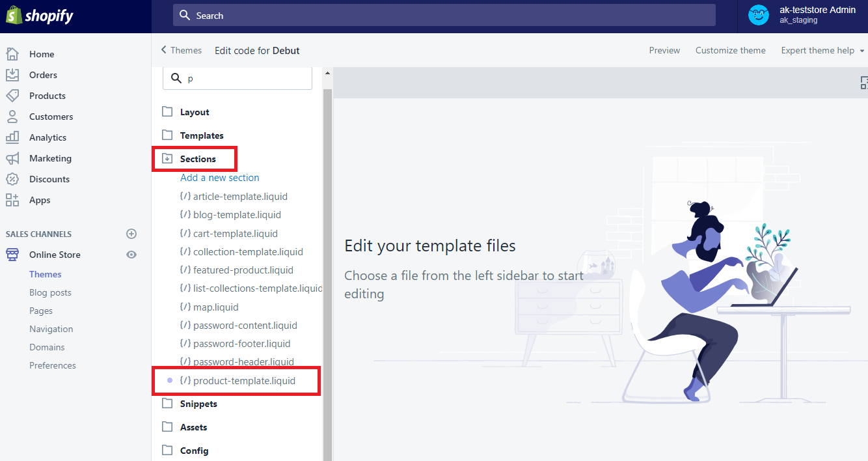Click the Preview link
The height and width of the screenshot is (461, 868).
click(x=664, y=50)
